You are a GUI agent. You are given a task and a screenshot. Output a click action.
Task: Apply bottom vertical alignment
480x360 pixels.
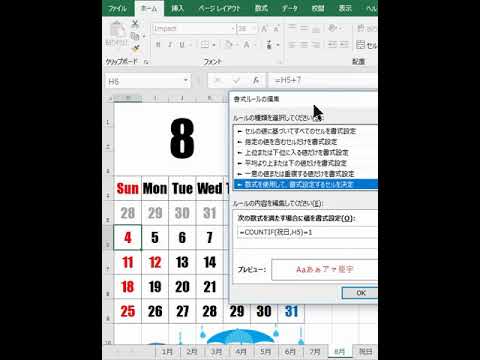(316, 28)
